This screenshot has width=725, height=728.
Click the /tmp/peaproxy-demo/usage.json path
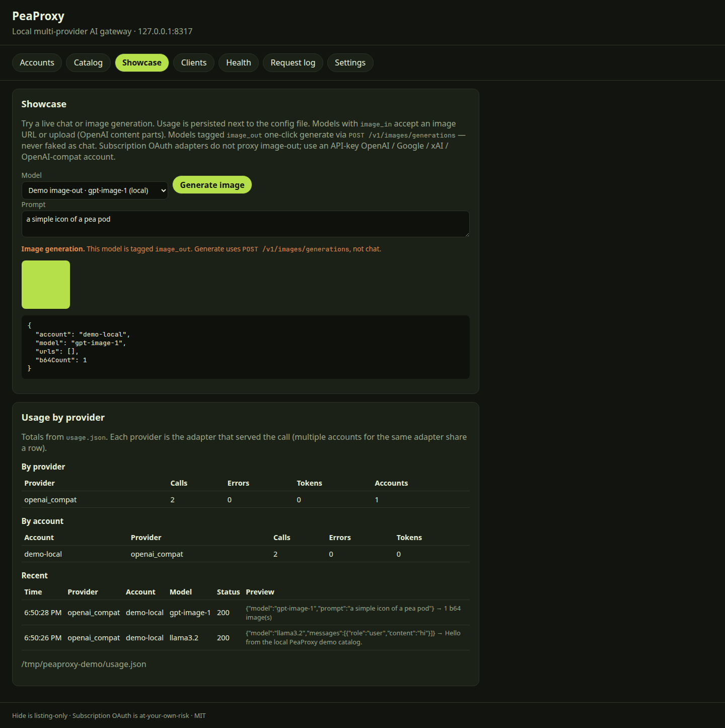[84, 664]
